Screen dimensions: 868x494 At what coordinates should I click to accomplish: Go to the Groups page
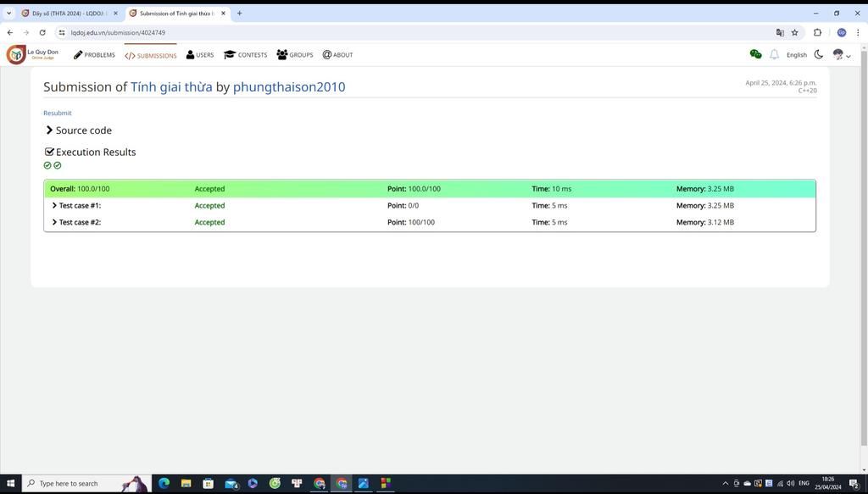tap(294, 55)
